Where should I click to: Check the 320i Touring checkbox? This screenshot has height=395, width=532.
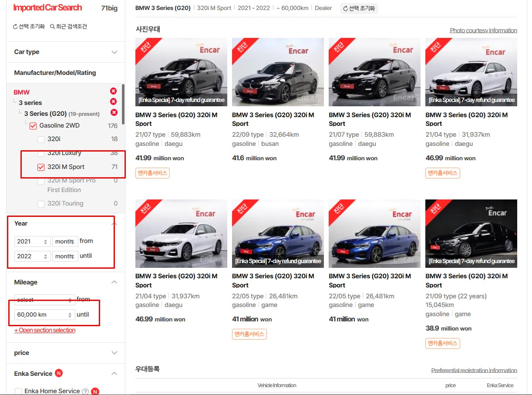pyautogui.click(x=41, y=204)
